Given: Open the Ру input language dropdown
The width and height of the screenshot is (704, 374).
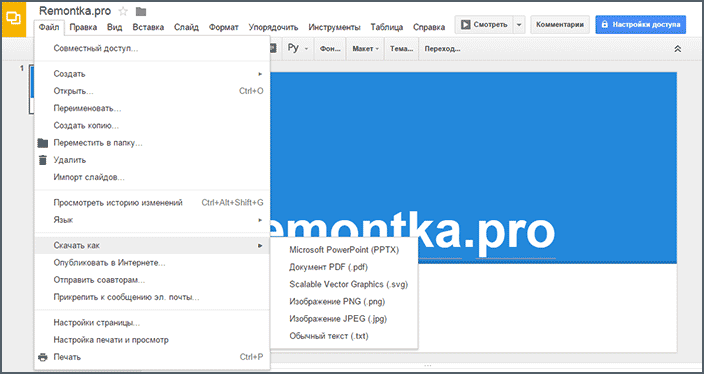Looking at the screenshot, I should [298, 49].
